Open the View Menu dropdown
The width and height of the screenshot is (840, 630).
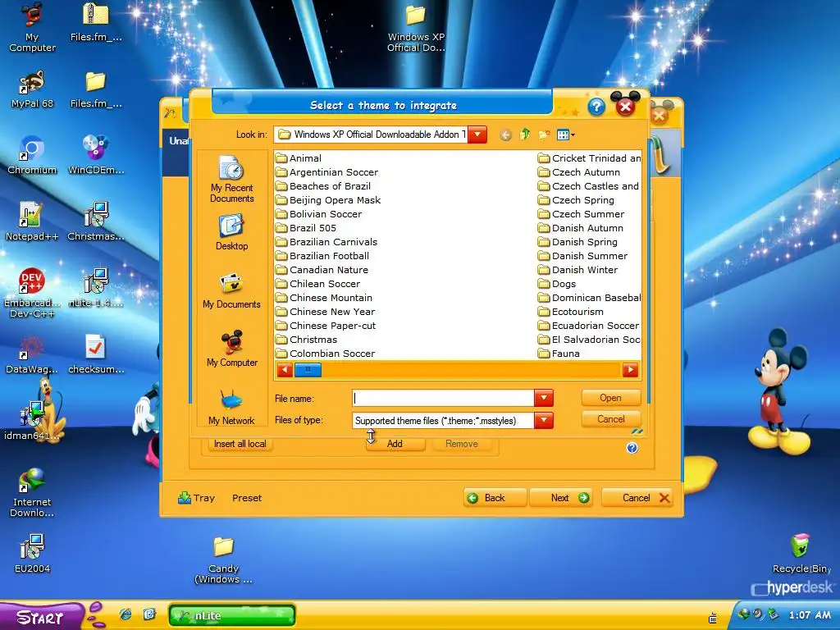coord(566,135)
